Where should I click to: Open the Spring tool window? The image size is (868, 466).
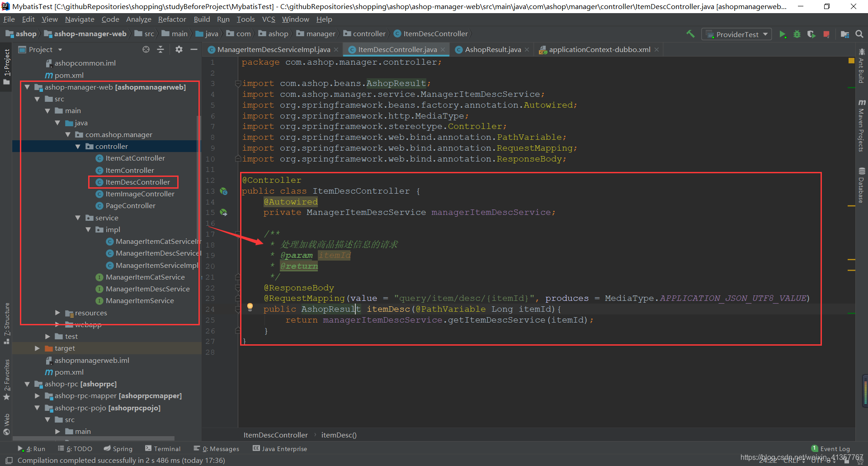coord(118,449)
